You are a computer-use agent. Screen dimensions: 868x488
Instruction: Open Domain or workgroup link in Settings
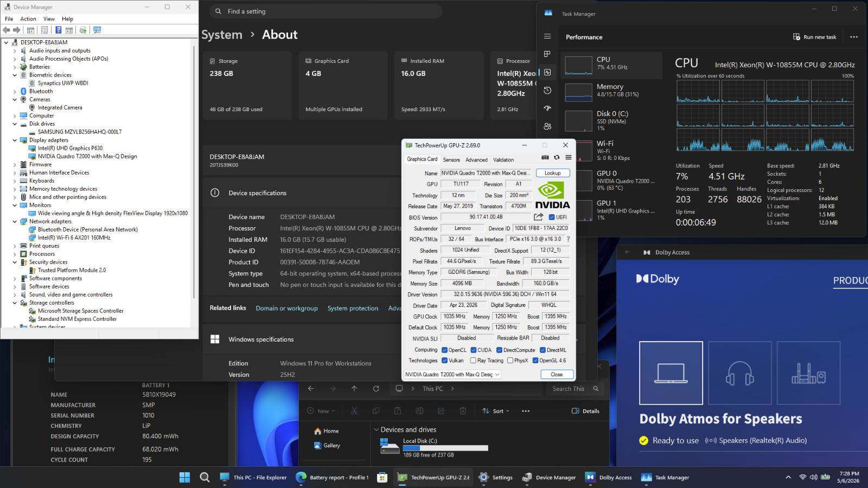click(287, 309)
